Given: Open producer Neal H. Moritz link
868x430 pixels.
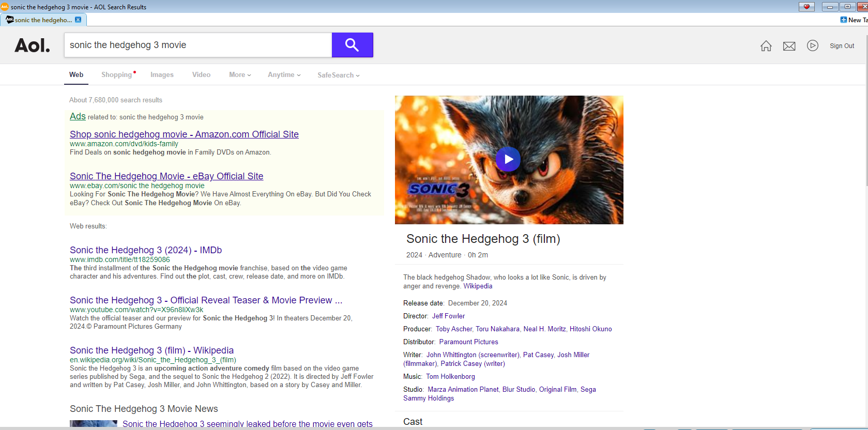Looking at the screenshot, I should click(544, 329).
